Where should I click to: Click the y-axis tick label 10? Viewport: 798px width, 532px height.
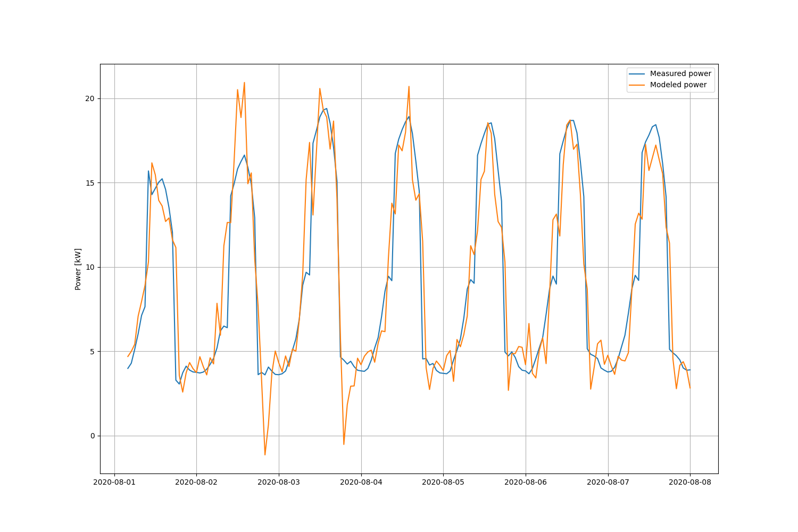(x=90, y=267)
